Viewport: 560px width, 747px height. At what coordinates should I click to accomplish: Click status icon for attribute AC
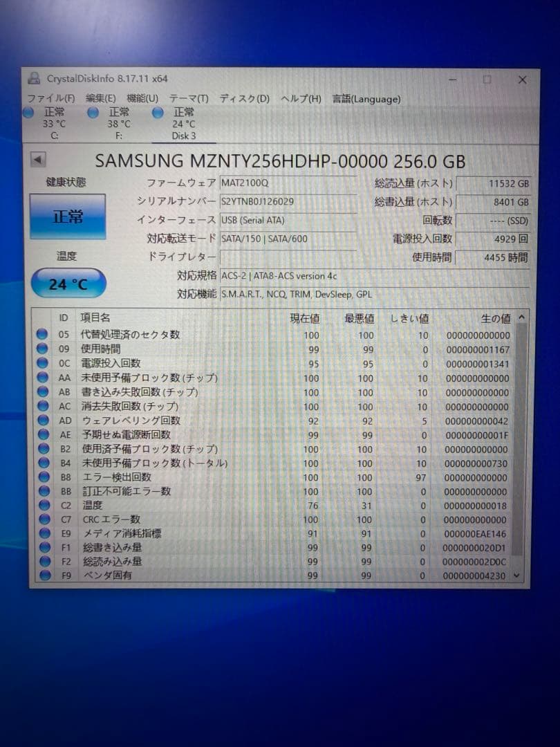point(43,406)
